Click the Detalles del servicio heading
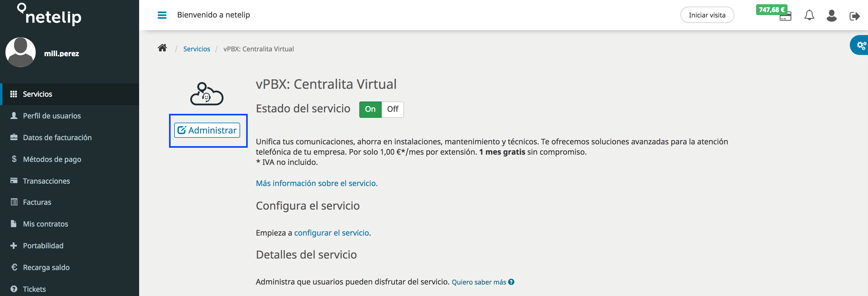868x296 pixels. pyautogui.click(x=306, y=255)
